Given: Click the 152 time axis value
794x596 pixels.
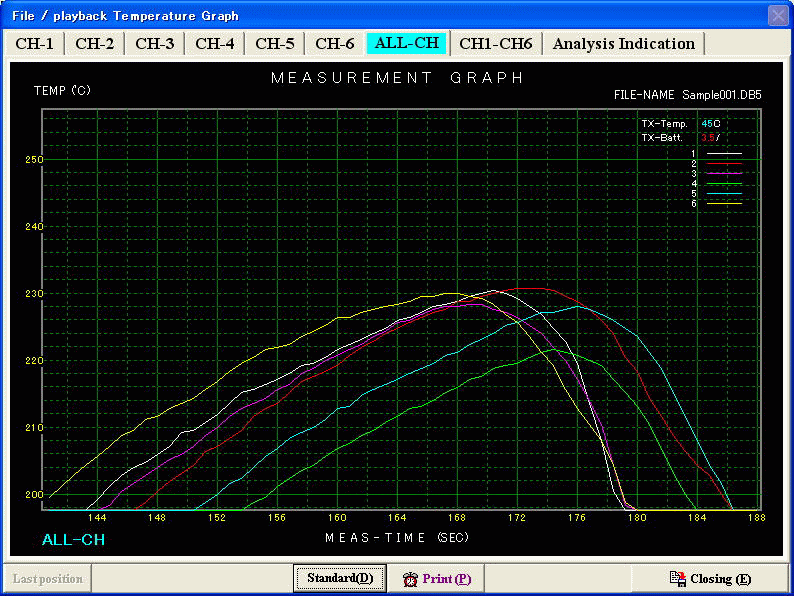Looking at the screenshot, I should tap(217, 518).
